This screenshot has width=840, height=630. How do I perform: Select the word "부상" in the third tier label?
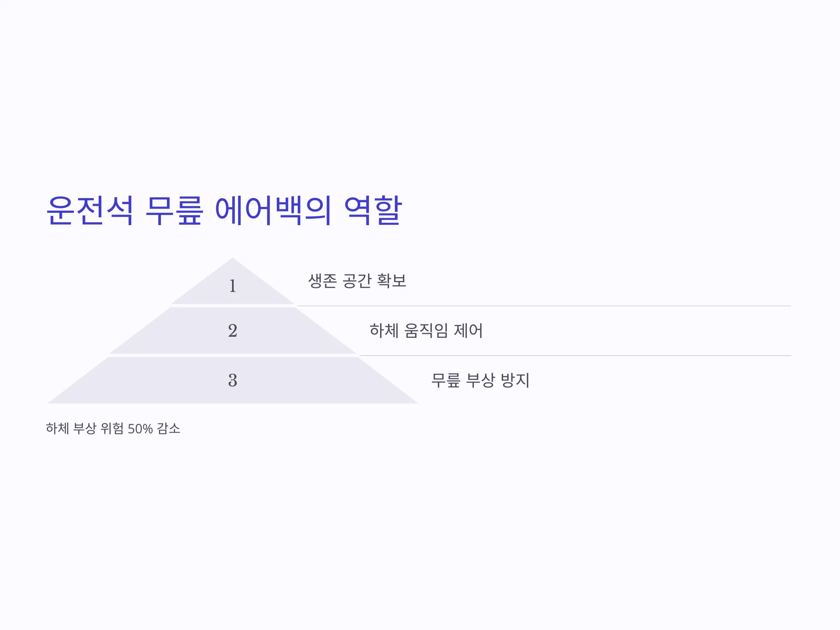tap(481, 380)
